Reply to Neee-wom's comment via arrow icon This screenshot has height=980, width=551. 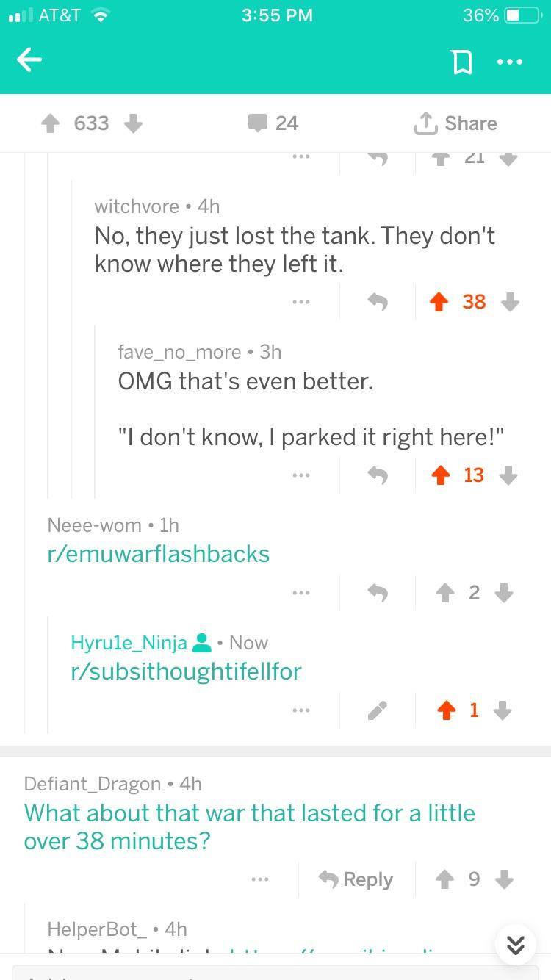tap(377, 593)
